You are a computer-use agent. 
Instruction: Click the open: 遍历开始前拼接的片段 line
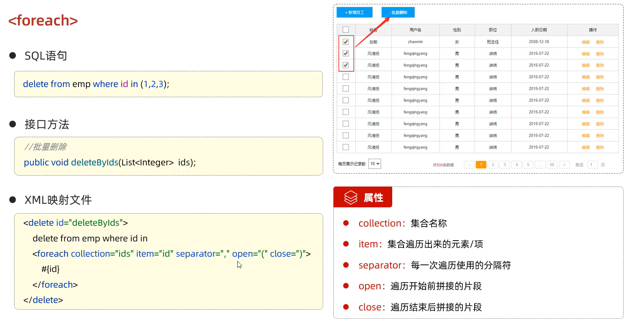420,286
